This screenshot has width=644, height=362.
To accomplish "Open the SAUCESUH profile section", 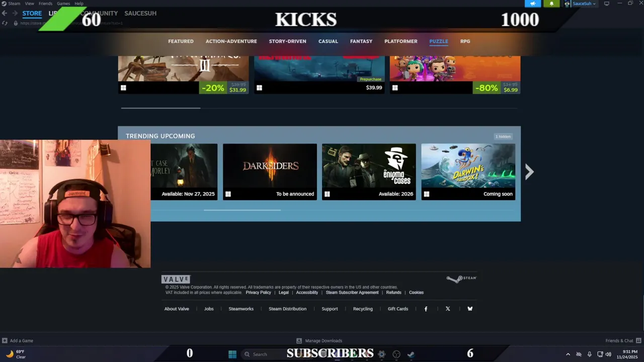I will 140,13.
